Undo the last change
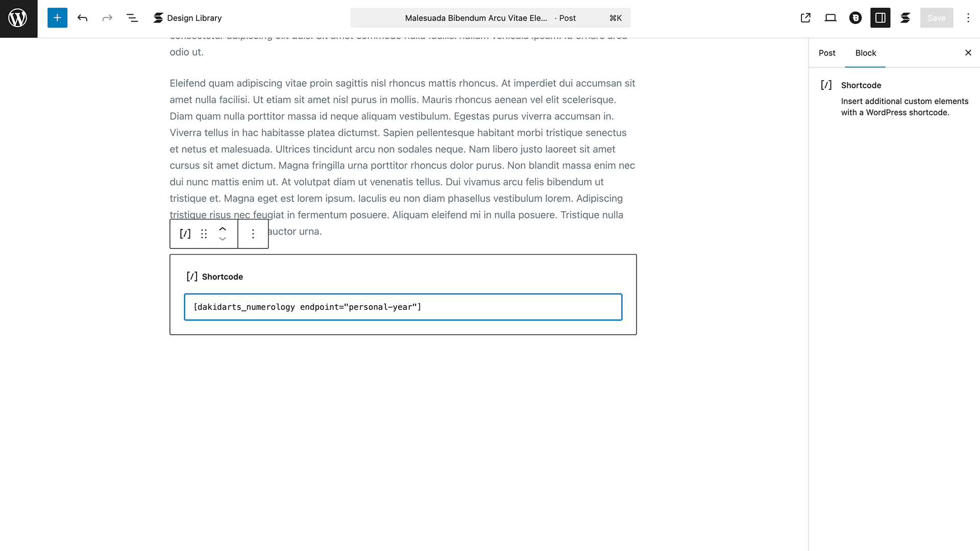This screenshot has height=551, width=980. coord(82,18)
